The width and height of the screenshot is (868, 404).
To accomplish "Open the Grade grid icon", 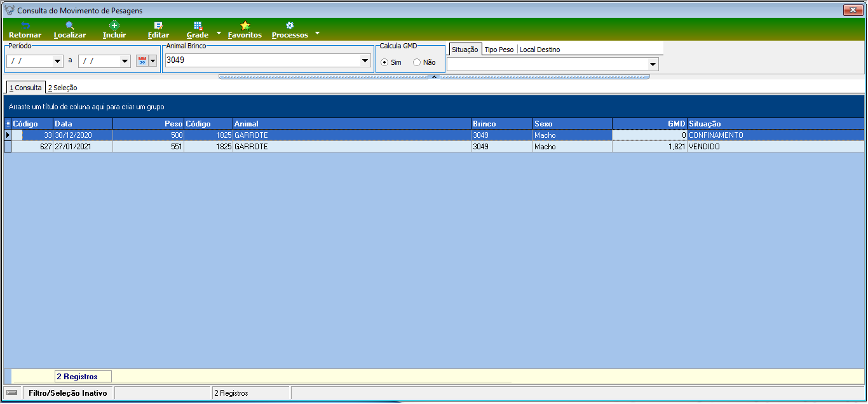I will (198, 25).
